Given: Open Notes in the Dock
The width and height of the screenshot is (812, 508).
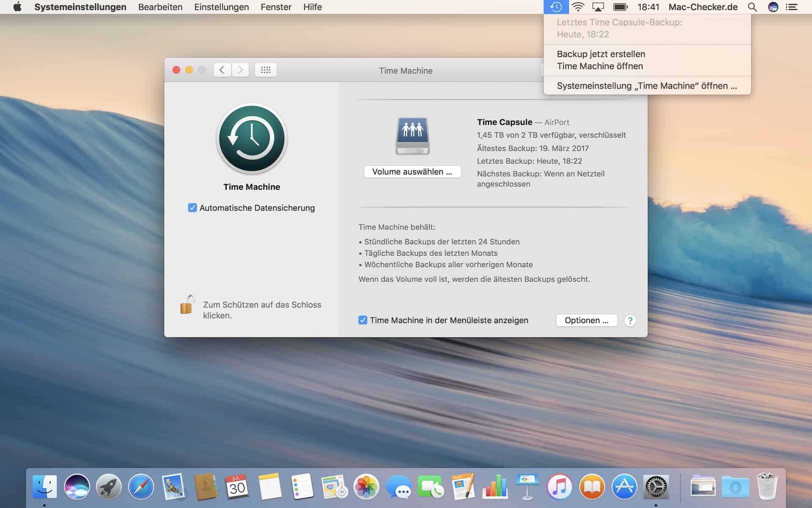Looking at the screenshot, I should pos(269,486).
